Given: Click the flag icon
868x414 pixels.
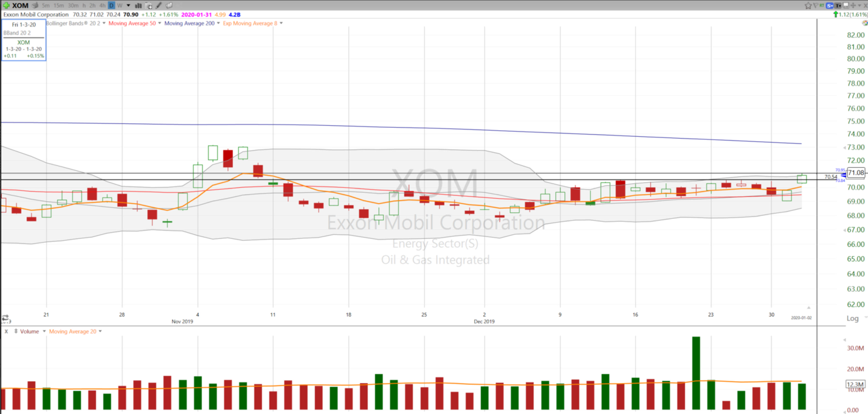Looking at the screenshot, I should [x=816, y=5].
